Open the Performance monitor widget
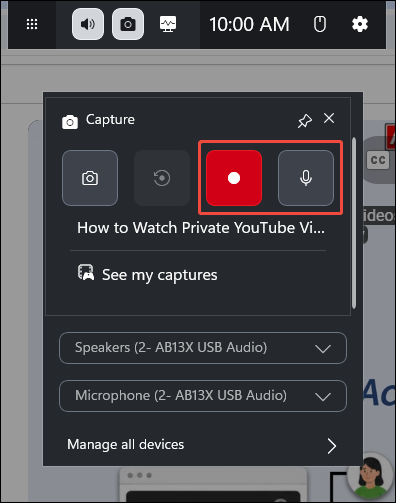The width and height of the screenshot is (396, 503). [168, 24]
